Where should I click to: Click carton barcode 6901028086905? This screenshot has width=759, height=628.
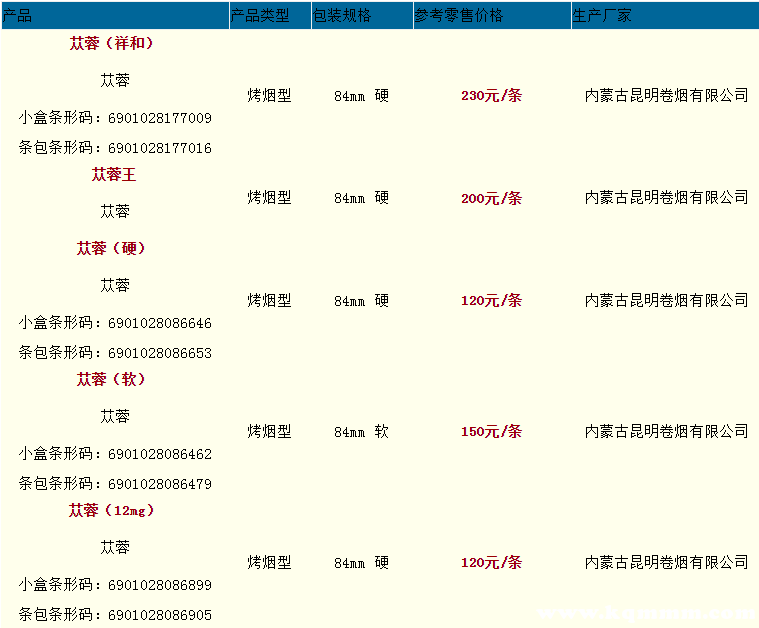point(160,615)
